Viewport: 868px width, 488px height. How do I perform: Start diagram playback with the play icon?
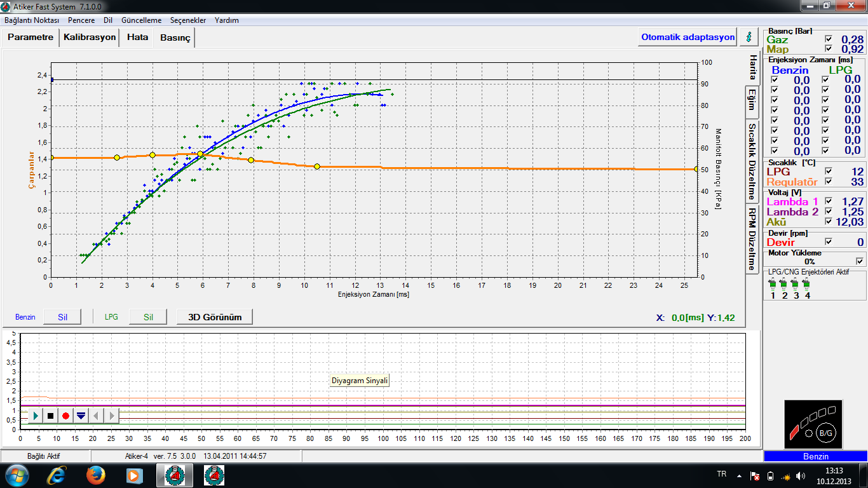coord(36,416)
